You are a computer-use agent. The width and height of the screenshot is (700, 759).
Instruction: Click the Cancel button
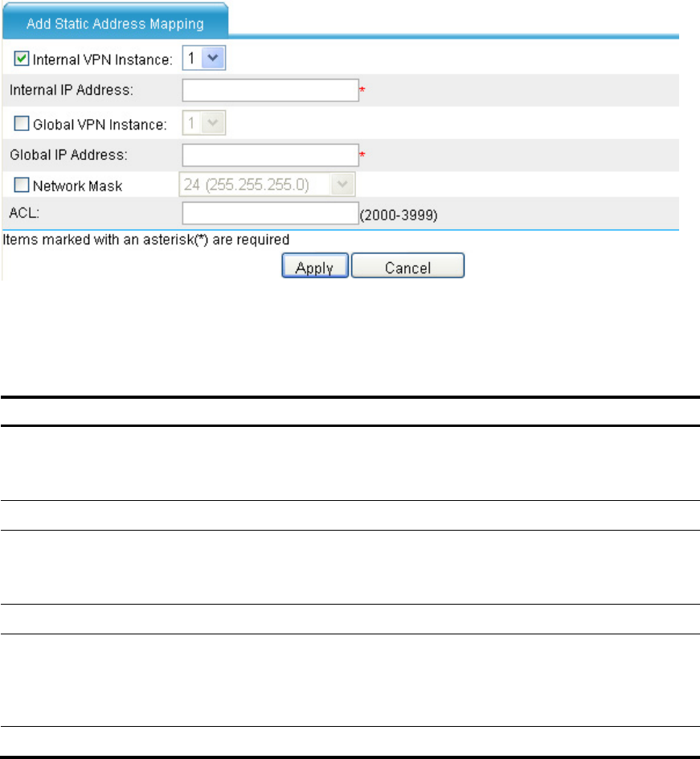407,265
